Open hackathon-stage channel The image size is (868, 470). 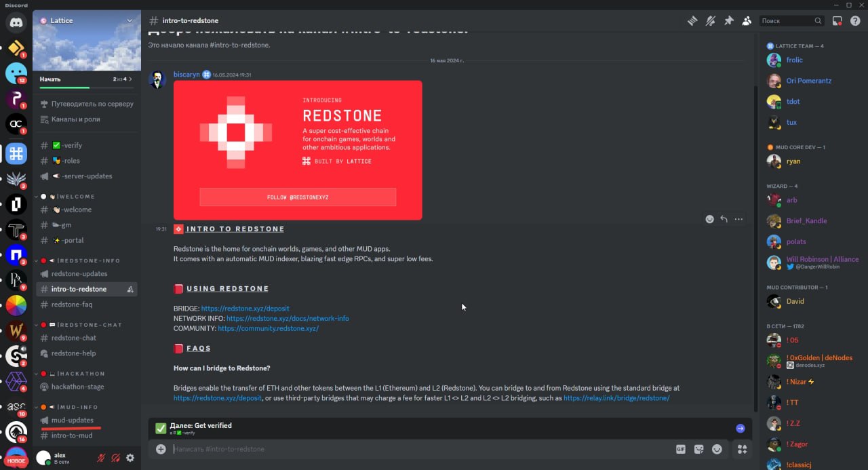tap(87, 387)
